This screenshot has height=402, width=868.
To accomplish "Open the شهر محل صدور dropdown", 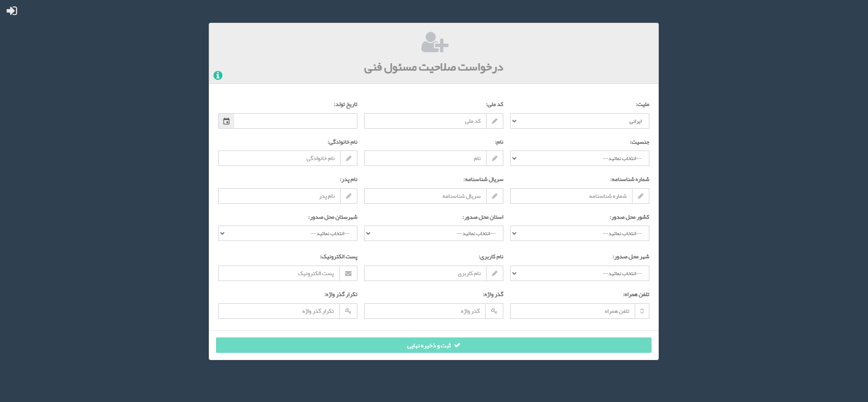I will pyautogui.click(x=579, y=273).
